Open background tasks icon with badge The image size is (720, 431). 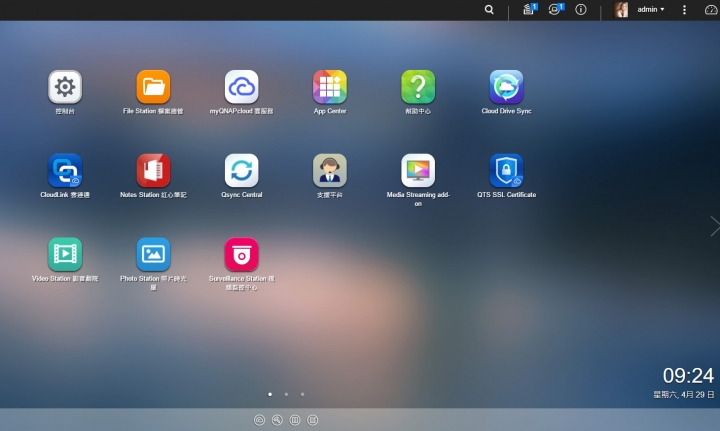529,9
